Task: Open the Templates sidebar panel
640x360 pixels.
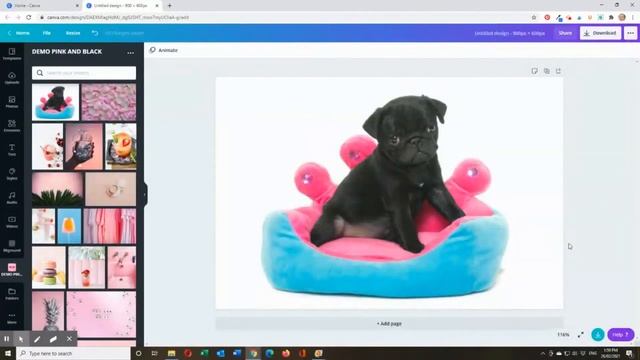Action: point(12,54)
